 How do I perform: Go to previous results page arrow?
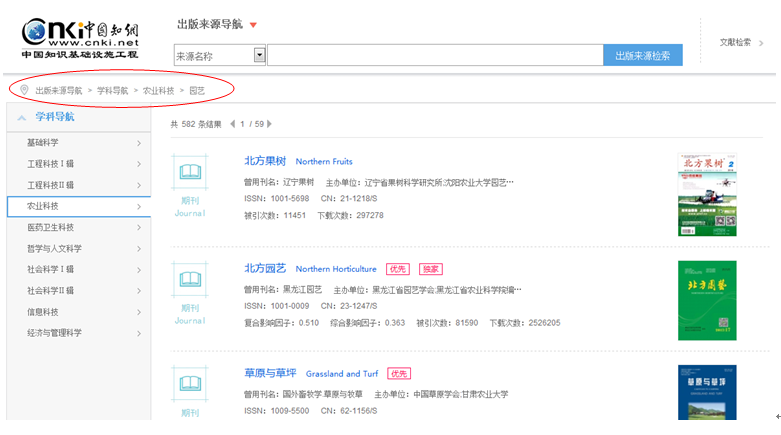pyautogui.click(x=232, y=125)
